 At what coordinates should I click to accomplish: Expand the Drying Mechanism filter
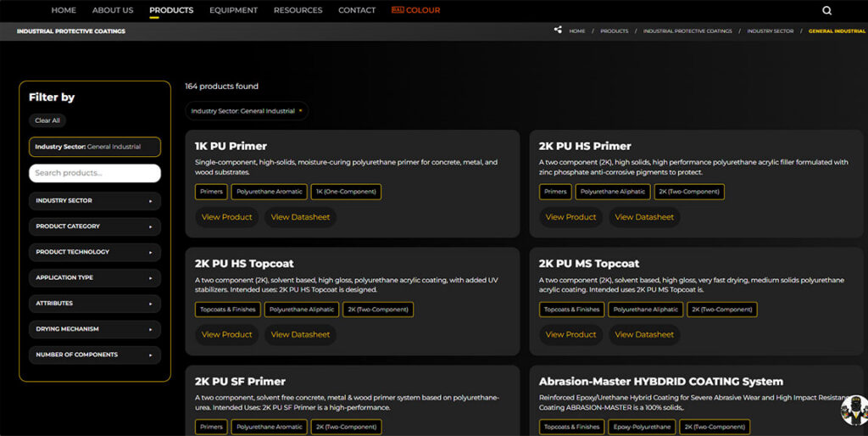point(95,329)
